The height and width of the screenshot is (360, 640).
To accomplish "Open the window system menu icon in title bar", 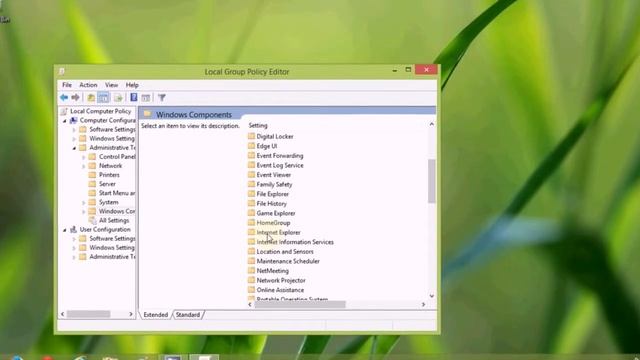I will click(62, 71).
